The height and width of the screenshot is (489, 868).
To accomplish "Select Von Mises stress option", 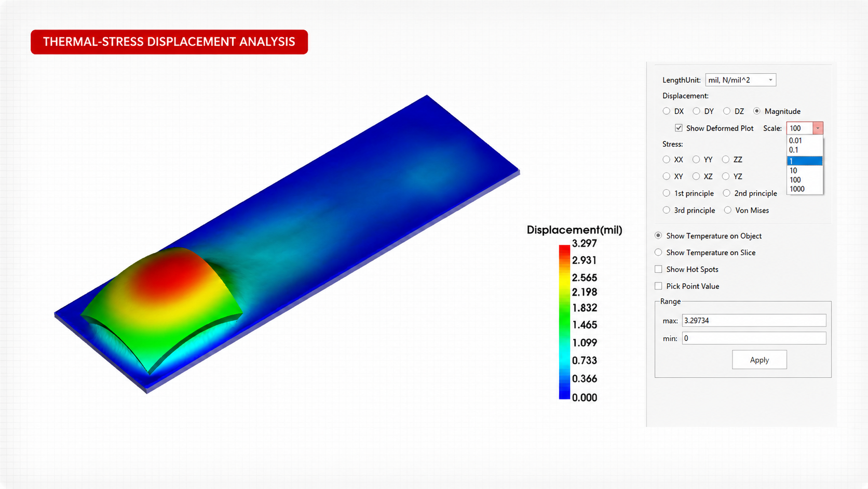I will [728, 210].
